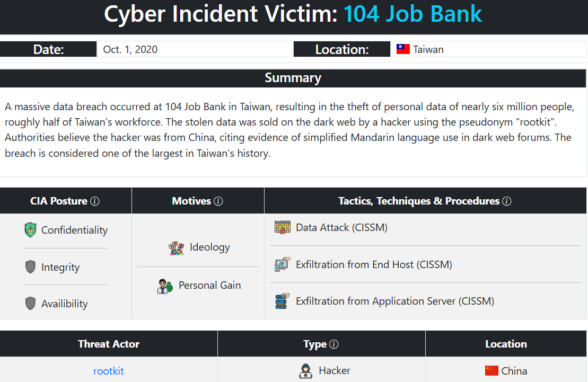Screen dimensions: 588x382
Task: Click the Taiwan flag next to Location
Action: click(402, 49)
